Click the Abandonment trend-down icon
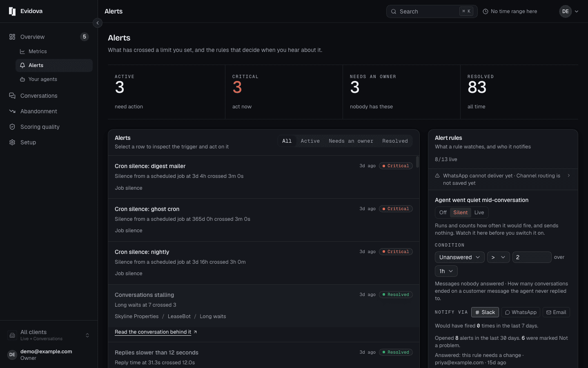Screen dimensions: 588x368 tap(12, 111)
